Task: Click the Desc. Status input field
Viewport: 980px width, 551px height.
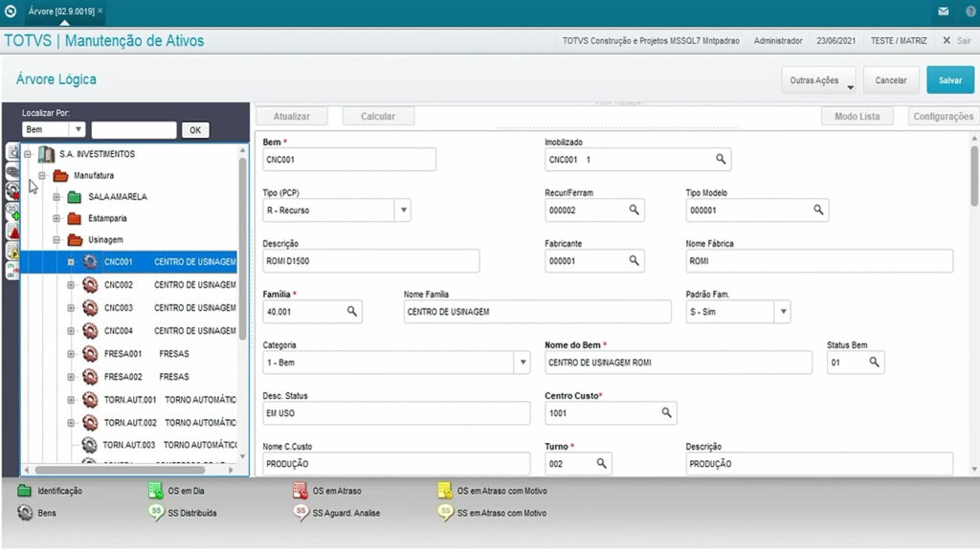Action: (396, 413)
